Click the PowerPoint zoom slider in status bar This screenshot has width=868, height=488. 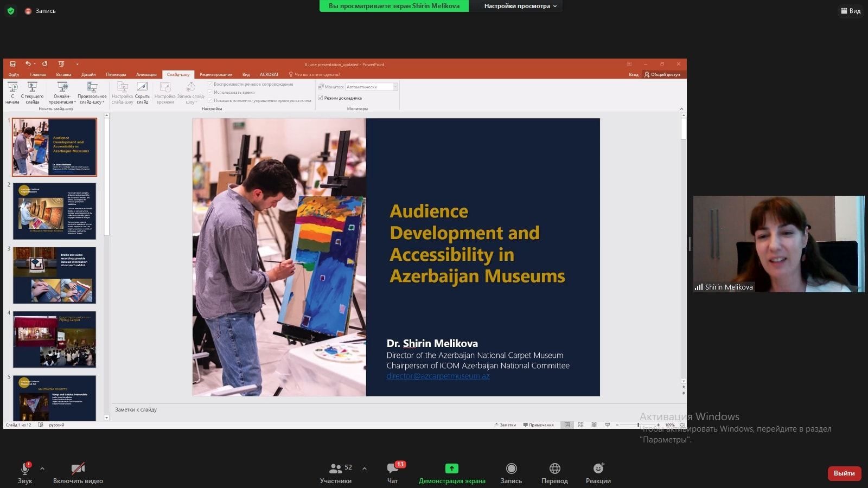638,425
